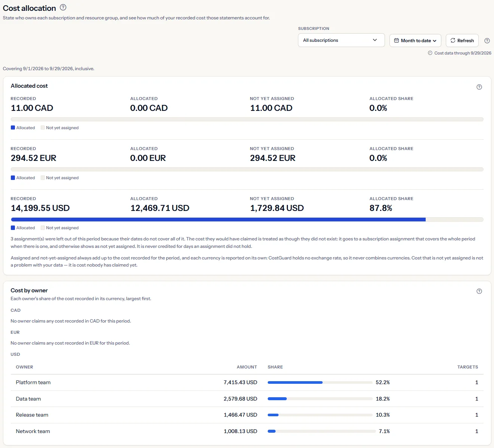Click the OWNER column header
The width and height of the screenshot is (494, 448).
tap(25, 367)
